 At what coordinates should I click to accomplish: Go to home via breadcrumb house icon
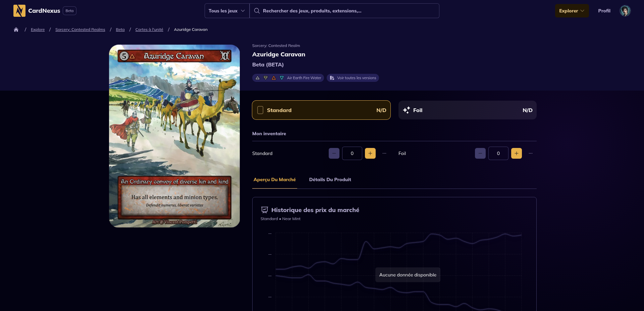click(x=16, y=30)
